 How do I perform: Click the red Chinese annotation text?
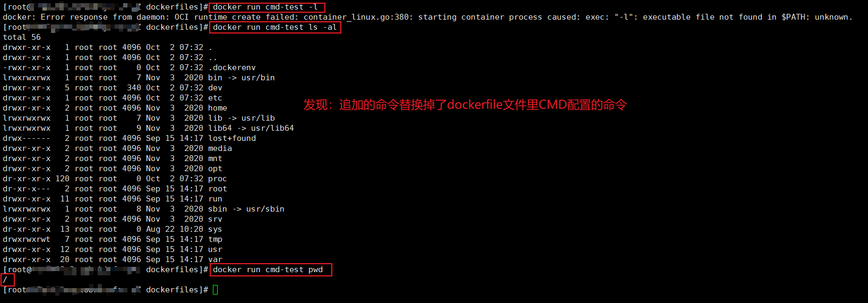coord(465,105)
